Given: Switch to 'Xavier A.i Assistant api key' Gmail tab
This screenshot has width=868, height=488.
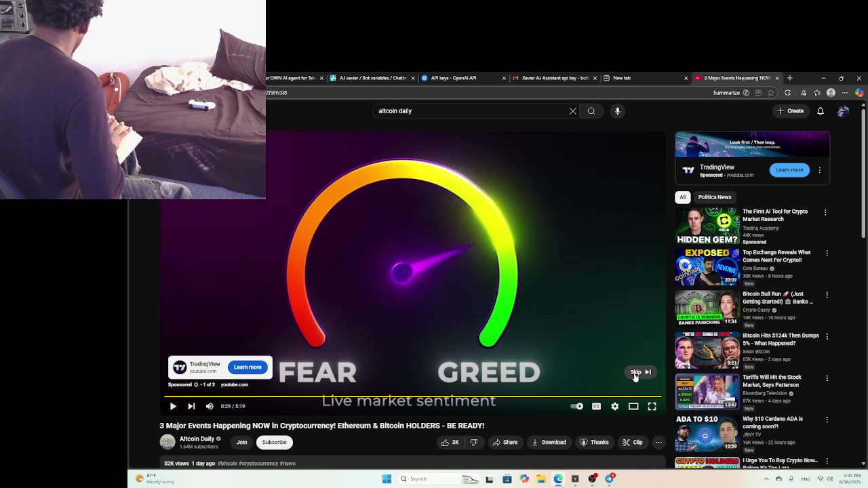Looking at the screenshot, I should (x=555, y=78).
